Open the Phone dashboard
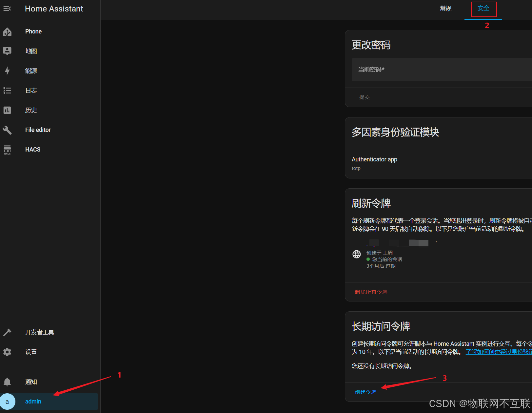This screenshot has width=532, height=413. [33, 31]
